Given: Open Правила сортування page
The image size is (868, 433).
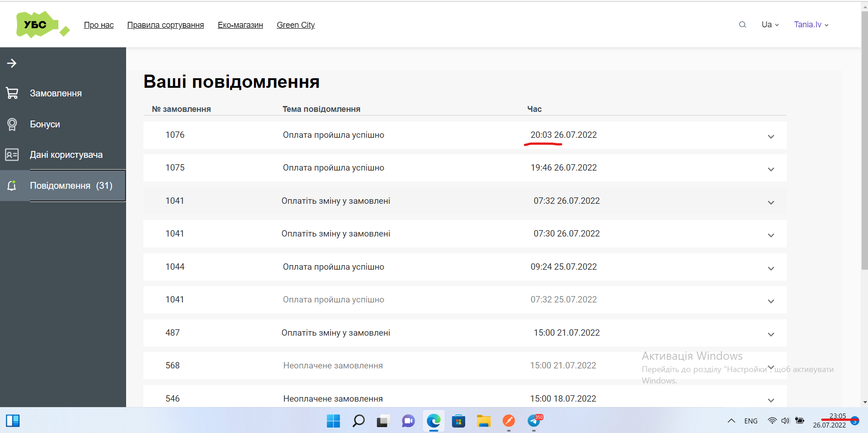Looking at the screenshot, I should 166,25.
